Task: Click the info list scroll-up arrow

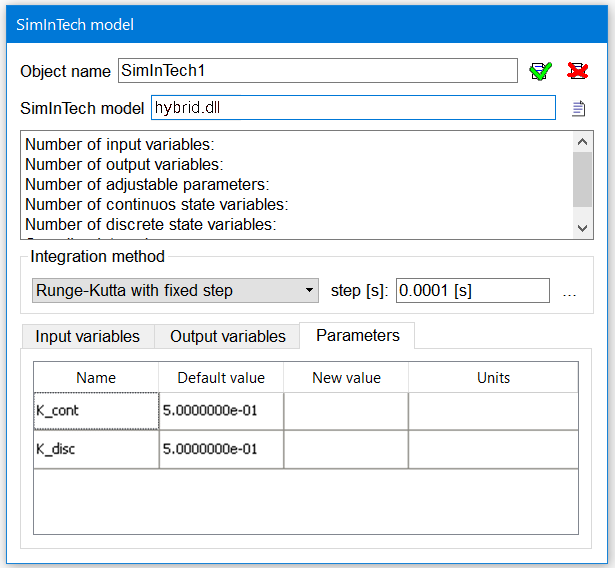Action: click(x=582, y=142)
